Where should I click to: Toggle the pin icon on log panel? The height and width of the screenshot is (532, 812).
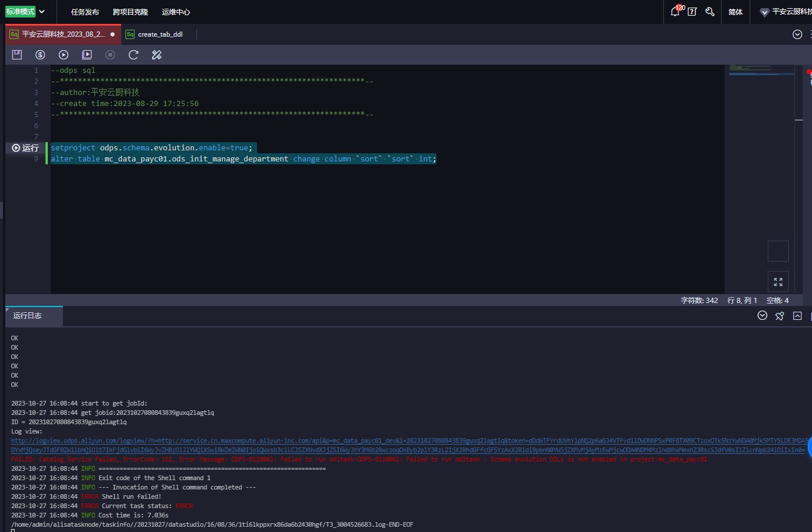coord(780,316)
